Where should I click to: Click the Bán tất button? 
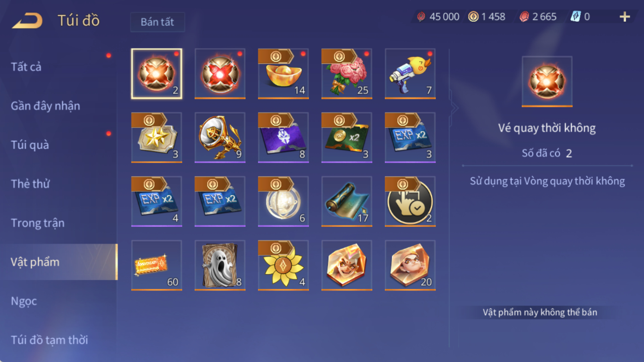click(x=157, y=22)
